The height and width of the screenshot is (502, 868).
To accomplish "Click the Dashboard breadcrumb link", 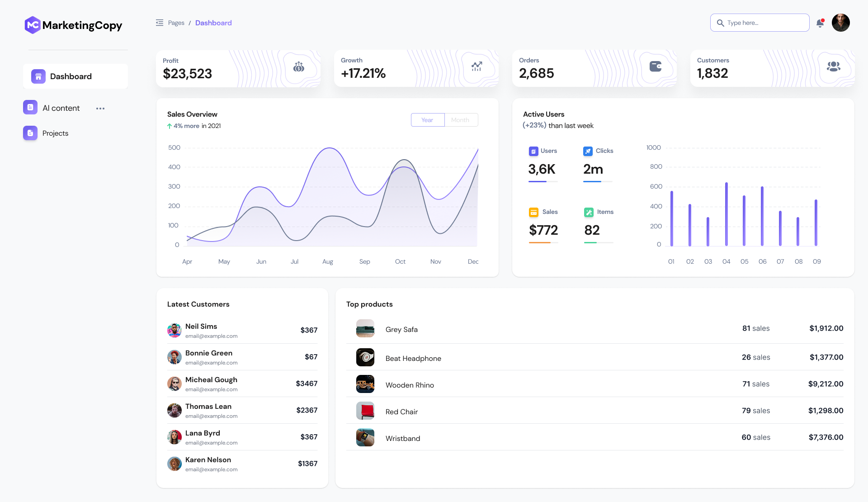I will pyautogui.click(x=213, y=23).
